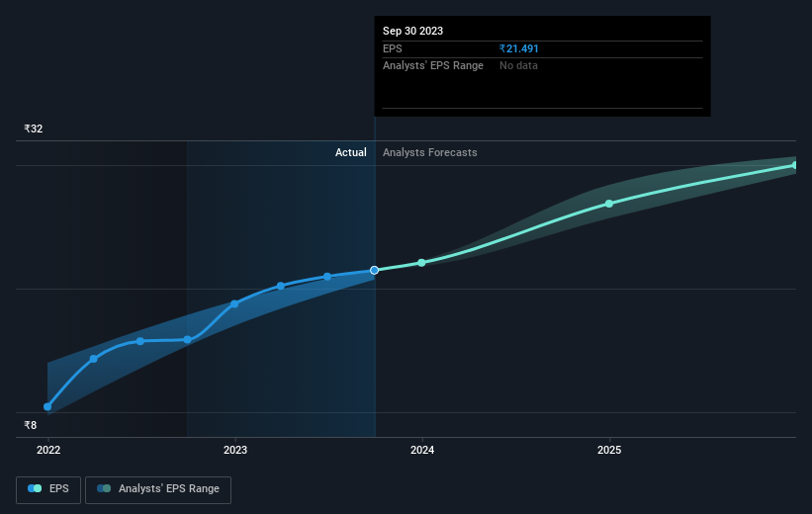Viewport: 812px width, 514px height.
Task: Click the ₹32 y-axis label
Action: [x=34, y=128]
